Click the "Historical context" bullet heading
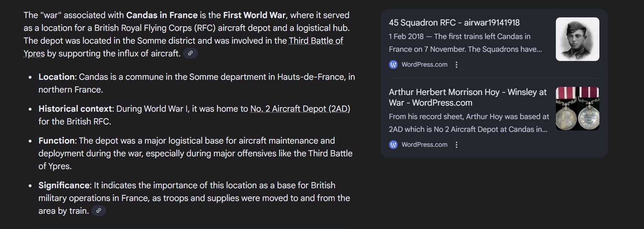The image size is (644, 229). (x=75, y=108)
